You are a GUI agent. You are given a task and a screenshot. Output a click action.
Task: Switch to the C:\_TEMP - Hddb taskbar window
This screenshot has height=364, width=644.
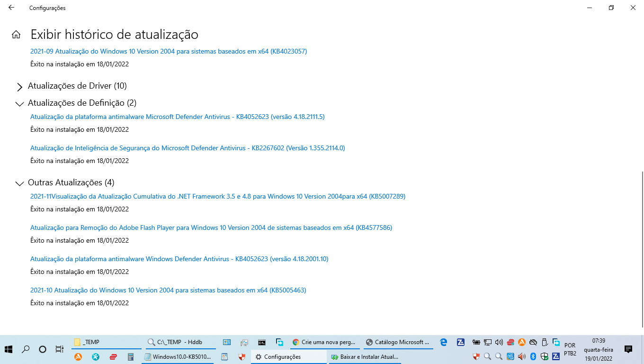pyautogui.click(x=180, y=342)
